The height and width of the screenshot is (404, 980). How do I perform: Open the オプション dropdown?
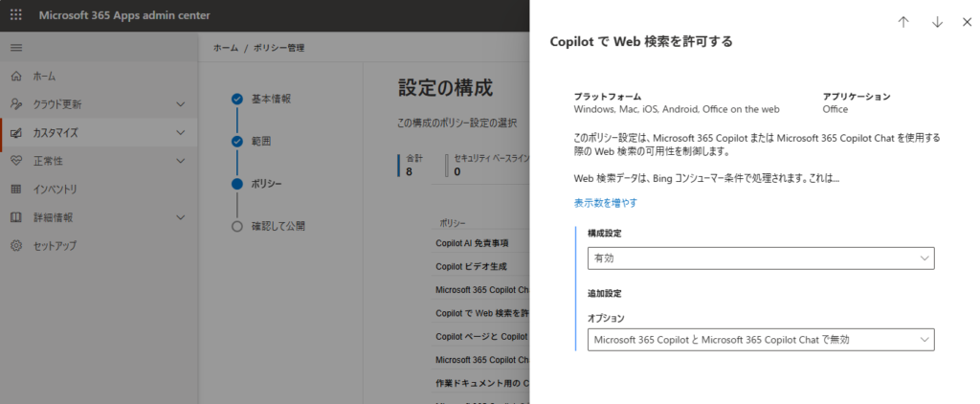pos(761,340)
